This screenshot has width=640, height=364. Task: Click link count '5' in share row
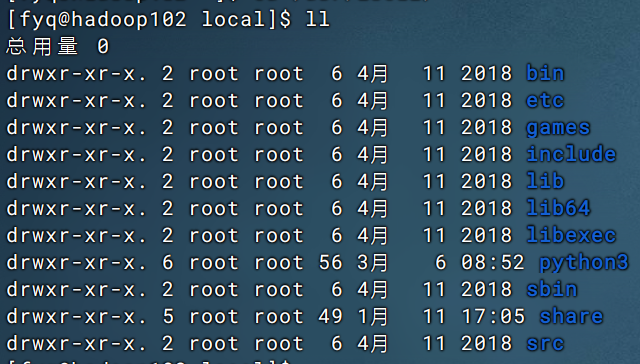(x=168, y=316)
